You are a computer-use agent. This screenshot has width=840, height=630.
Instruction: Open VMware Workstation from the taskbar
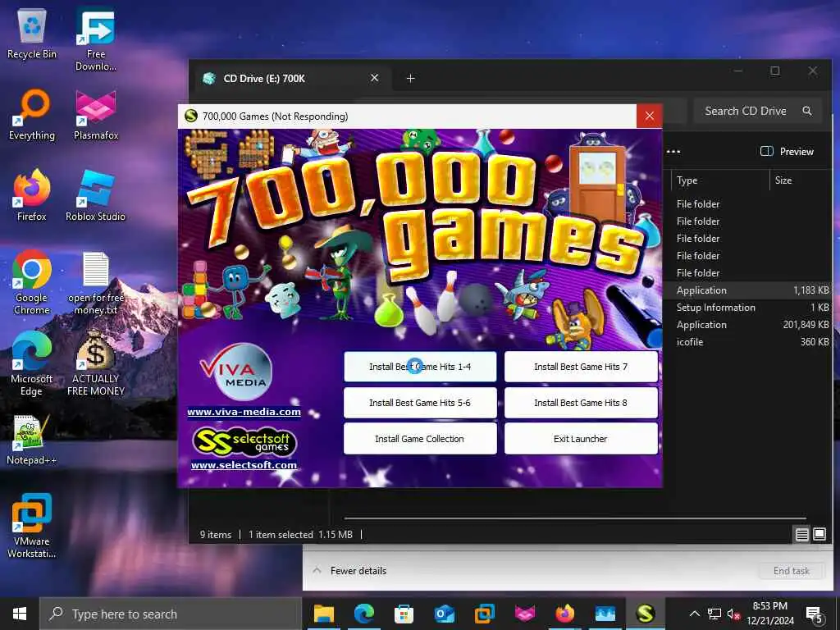[484, 614]
